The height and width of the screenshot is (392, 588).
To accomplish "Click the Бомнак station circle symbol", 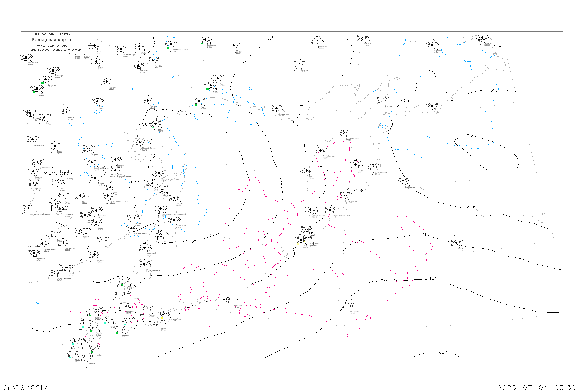I will [x=66, y=112].
